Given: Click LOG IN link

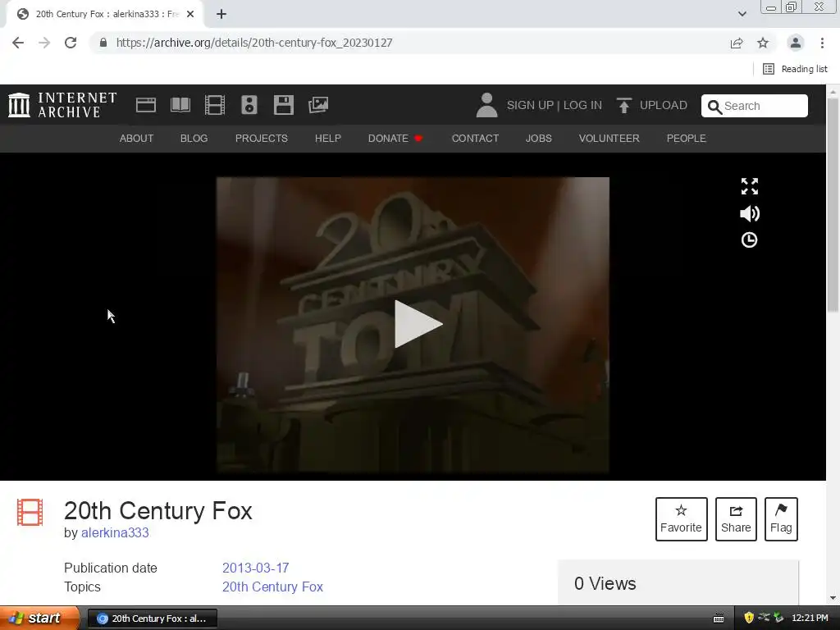Looking at the screenshot, I should [582, 105].
